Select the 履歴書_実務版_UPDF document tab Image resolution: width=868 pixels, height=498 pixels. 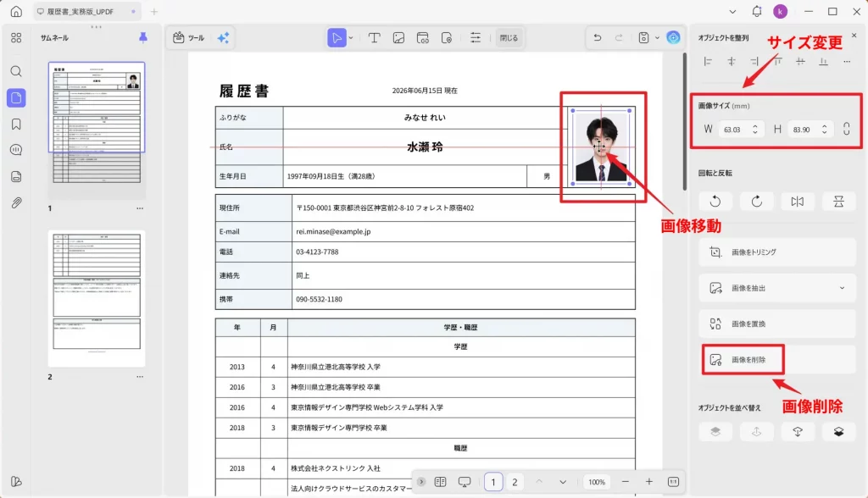click(86, 11)
